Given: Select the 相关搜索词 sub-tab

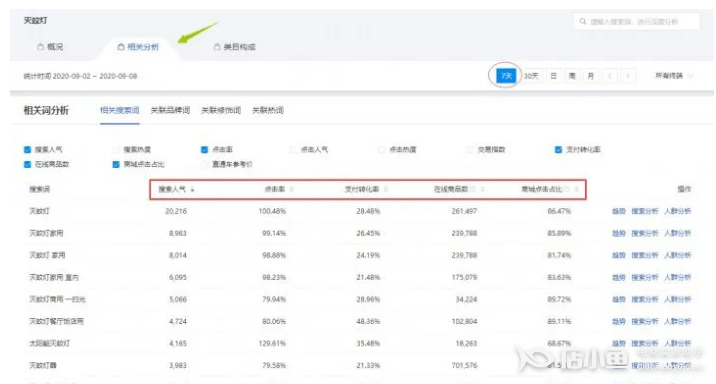Looking at the screenshot, I should tap(120, 110).
